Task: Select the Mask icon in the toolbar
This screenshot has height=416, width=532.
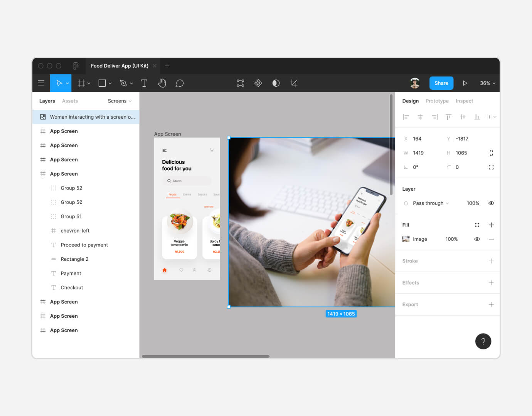Action: tap(276, 83)
